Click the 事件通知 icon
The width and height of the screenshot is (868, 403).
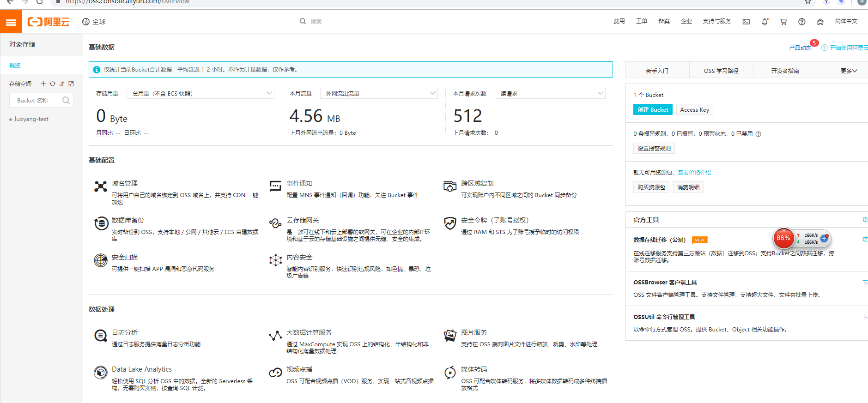click(275, 186)
